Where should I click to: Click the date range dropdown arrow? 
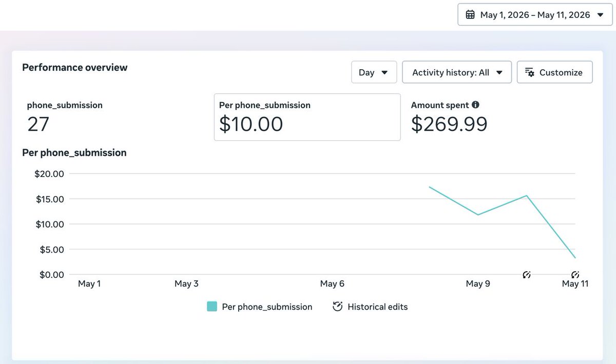[x=600, y=15]
